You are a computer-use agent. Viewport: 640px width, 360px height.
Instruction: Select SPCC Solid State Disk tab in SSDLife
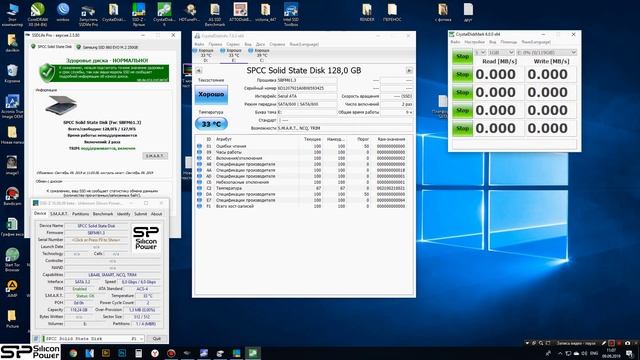[51, 47]
